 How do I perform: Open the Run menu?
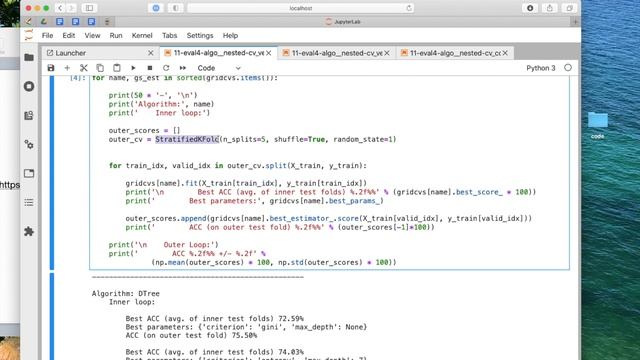click(116, 36)
